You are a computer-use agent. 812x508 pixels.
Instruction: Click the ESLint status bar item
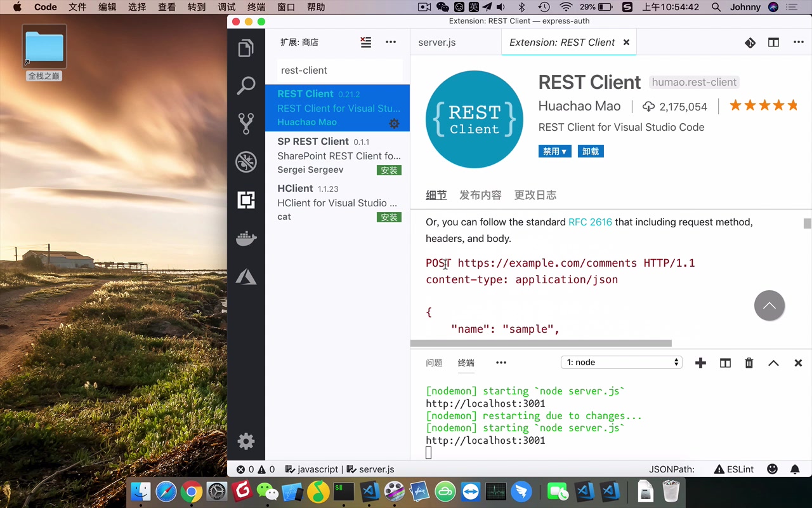[x=734, y=469]
